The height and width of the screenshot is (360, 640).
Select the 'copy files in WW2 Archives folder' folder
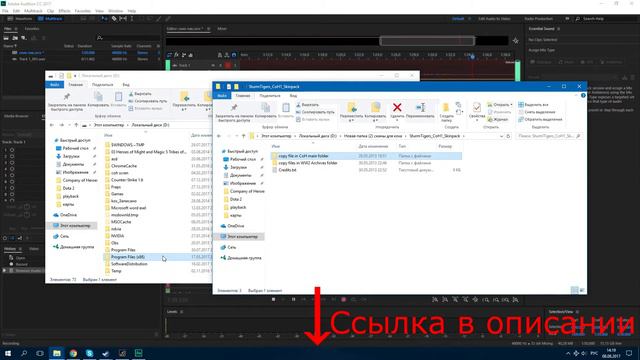point(366,163)
